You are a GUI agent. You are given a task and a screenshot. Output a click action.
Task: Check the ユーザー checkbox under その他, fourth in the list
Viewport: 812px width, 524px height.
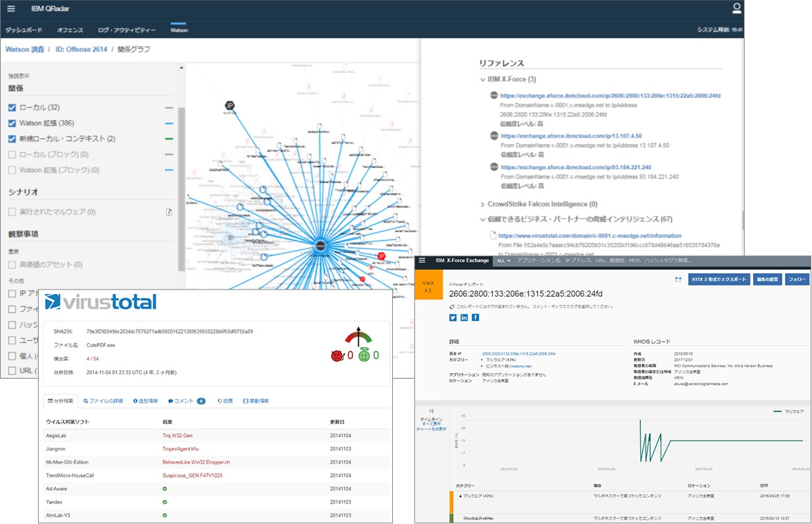[12, 341]
